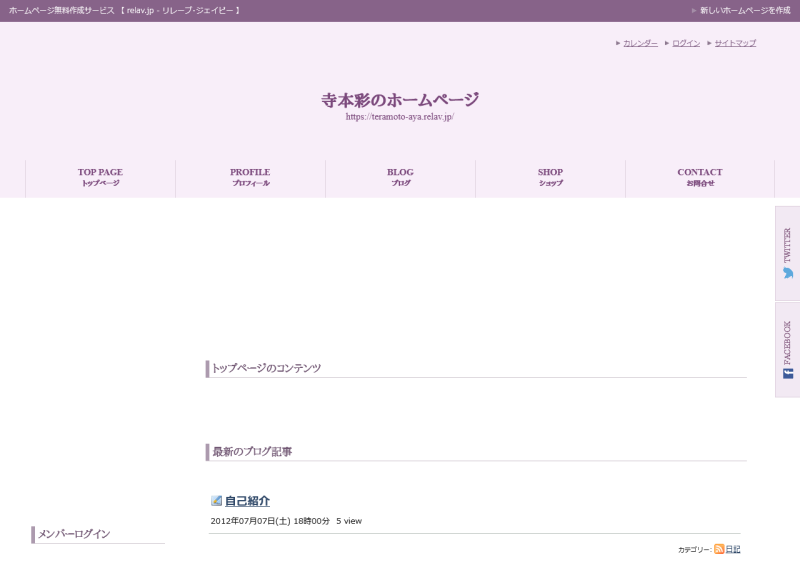This screenshot has height=567, width=800.
Task: Select the CONTACT navigation tab
Action: (699, 177)
